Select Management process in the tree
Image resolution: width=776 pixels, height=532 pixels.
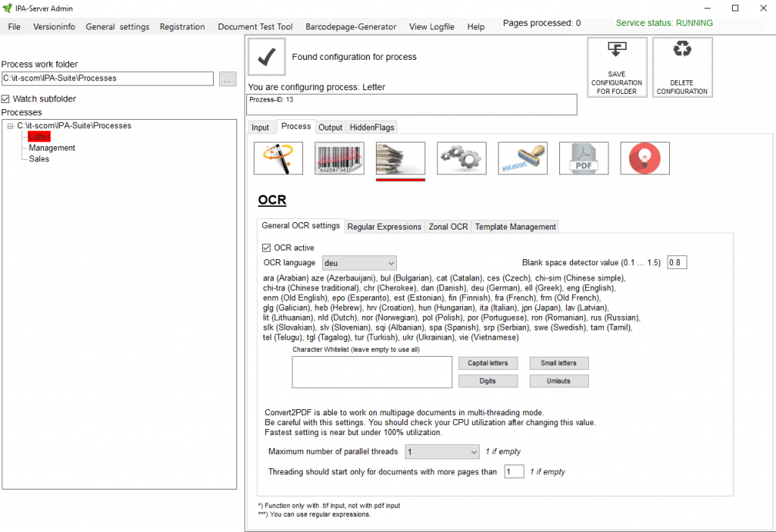[52, 148]
